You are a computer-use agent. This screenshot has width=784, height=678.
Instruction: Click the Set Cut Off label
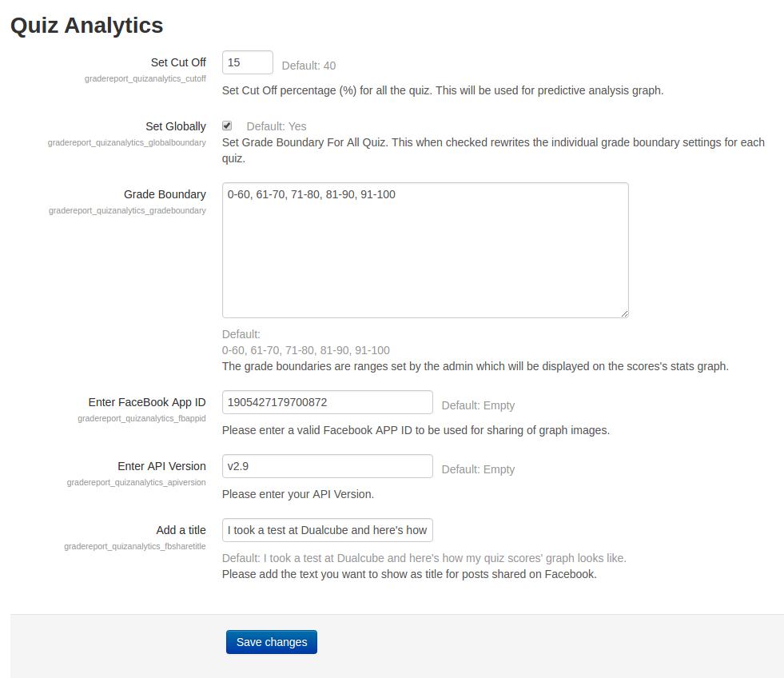click(x=178, y=62)
